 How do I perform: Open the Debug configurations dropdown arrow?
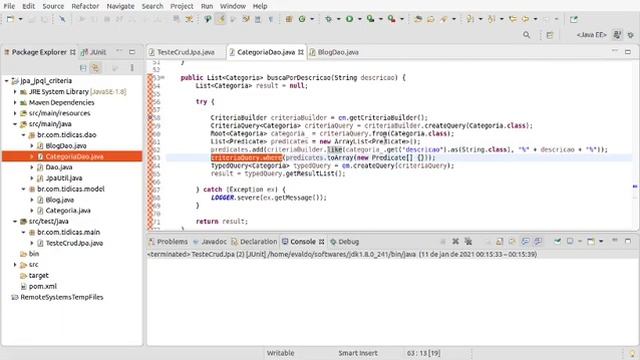[338, 19]
